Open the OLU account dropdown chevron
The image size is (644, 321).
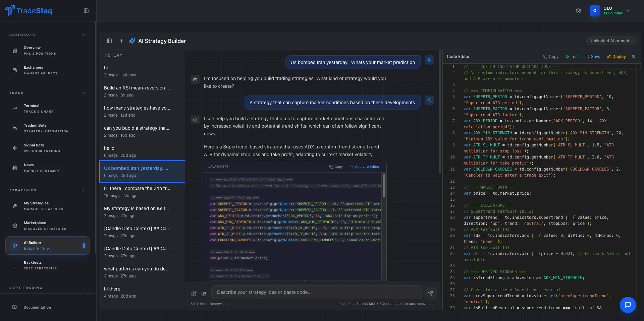point(628,11)
